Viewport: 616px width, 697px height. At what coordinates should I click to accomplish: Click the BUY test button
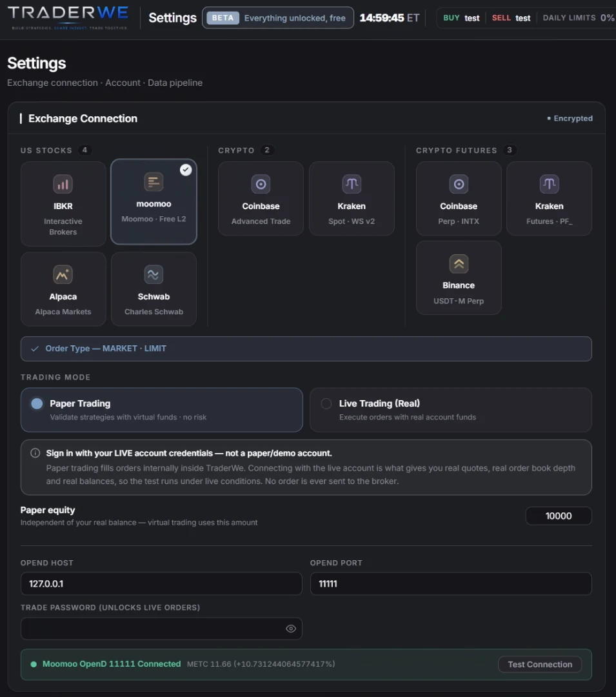tap(461, 18)
